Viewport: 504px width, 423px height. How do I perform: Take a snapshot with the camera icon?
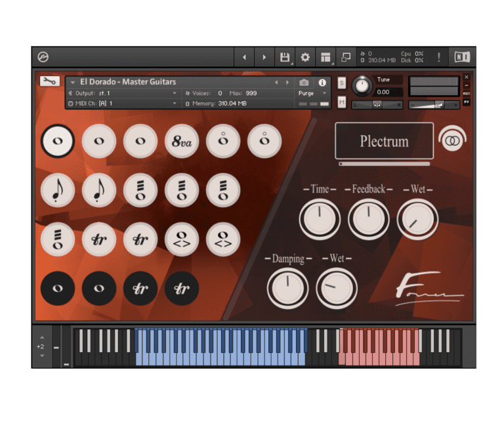pyautogui.click(x=304, y=83)
